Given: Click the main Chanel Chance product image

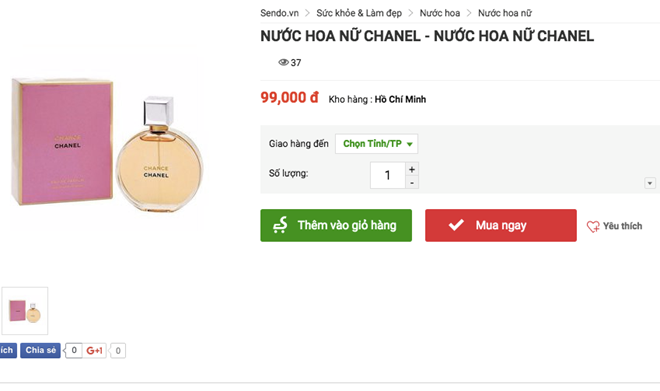Looking at the screenshot, I should [107, 143].
